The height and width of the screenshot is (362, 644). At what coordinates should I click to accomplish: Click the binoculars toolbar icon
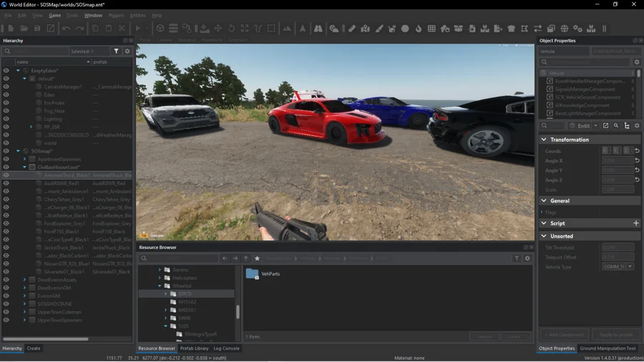tap(318, 29)
